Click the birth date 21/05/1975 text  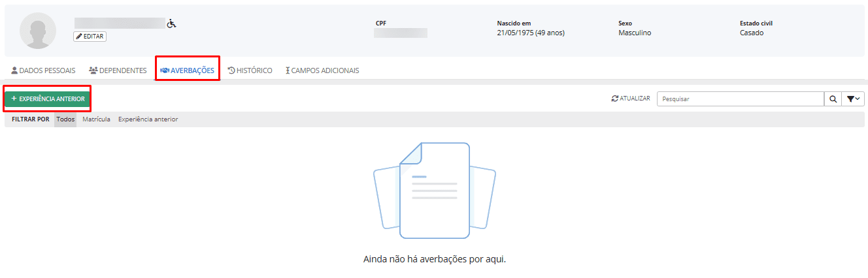(530, 33)
